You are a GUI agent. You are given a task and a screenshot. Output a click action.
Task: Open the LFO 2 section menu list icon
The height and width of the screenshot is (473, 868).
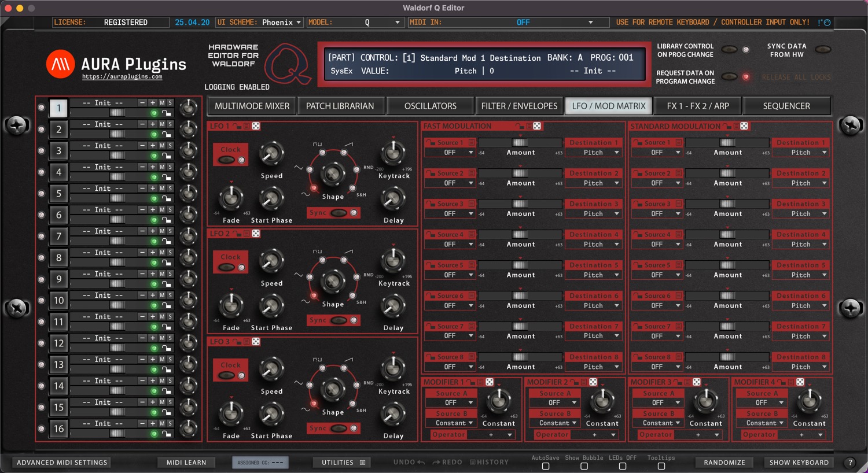pyautogui.click(x=247, y=234)
